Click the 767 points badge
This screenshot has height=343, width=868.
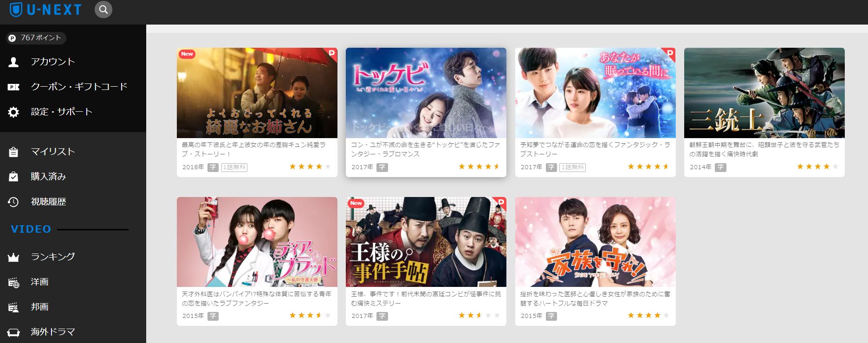36,38
